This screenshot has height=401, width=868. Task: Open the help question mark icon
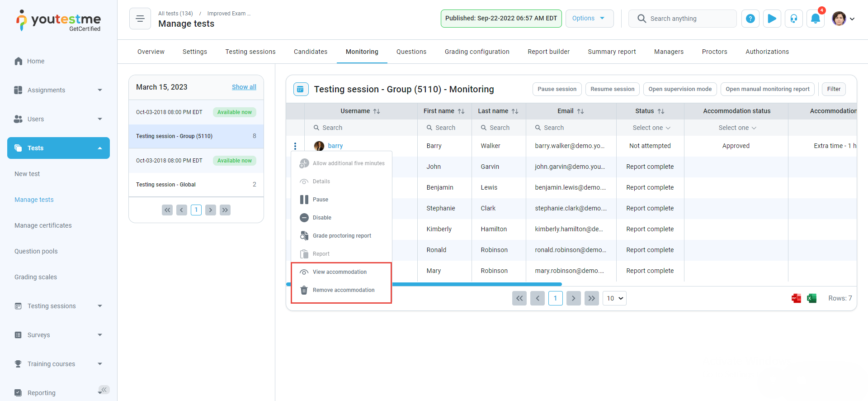[x=750, y=19]
